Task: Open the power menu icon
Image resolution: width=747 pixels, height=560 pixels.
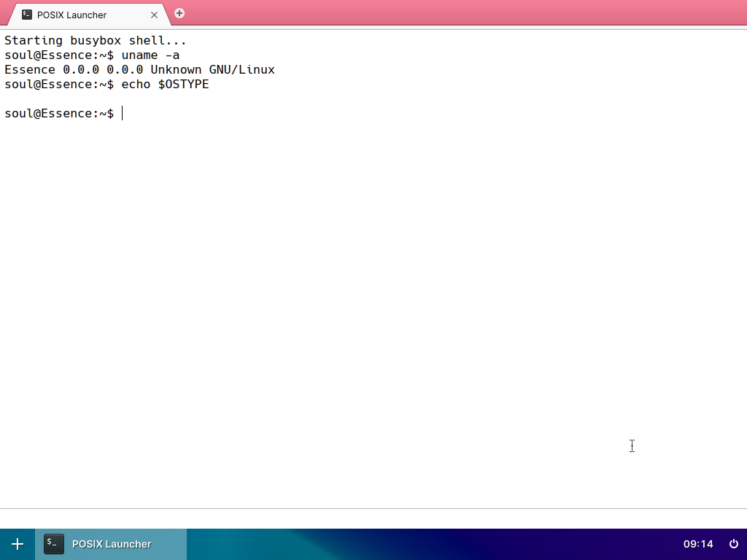Action: pyautogui.click(x=734, y=544)
